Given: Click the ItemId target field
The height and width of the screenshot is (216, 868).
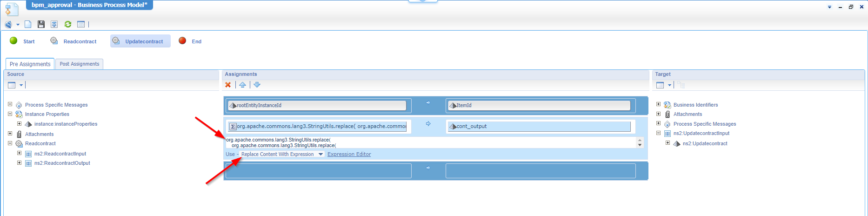Looking at the screenshot, I should tap(539, 105).
